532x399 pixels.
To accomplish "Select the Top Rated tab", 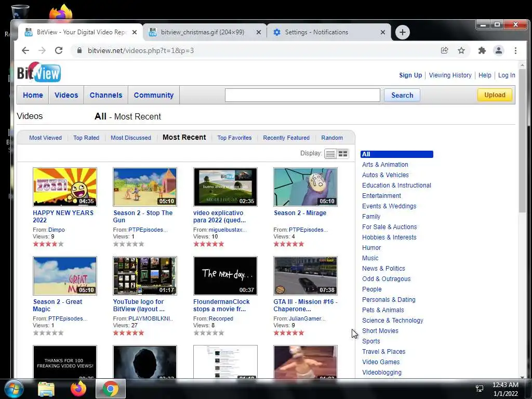I will pos(86,138).
